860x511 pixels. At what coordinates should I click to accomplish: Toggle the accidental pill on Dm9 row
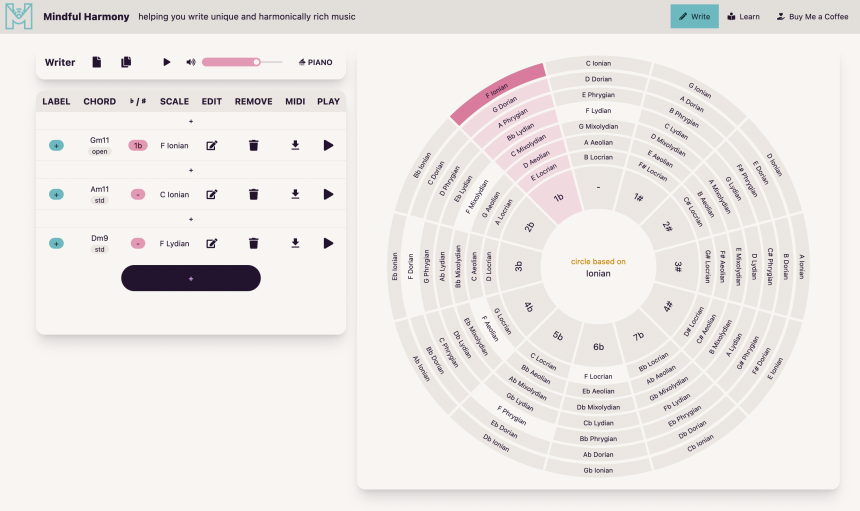click(x=138, y=243)
